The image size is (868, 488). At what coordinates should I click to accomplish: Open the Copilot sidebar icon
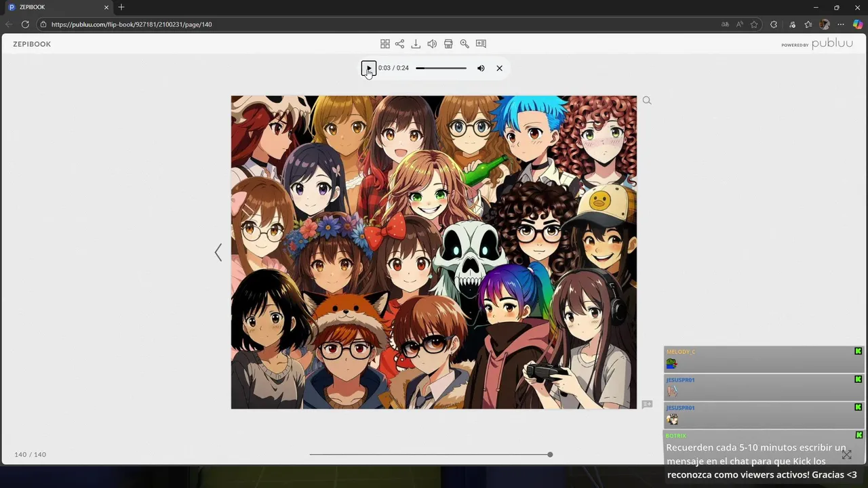(857, 24)
